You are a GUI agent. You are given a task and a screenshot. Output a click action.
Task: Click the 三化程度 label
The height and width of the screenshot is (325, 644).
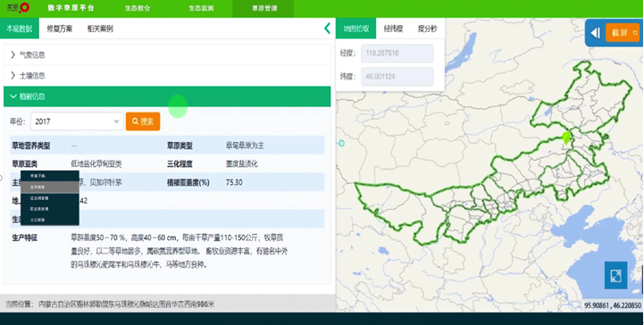[x=180, y=164]
